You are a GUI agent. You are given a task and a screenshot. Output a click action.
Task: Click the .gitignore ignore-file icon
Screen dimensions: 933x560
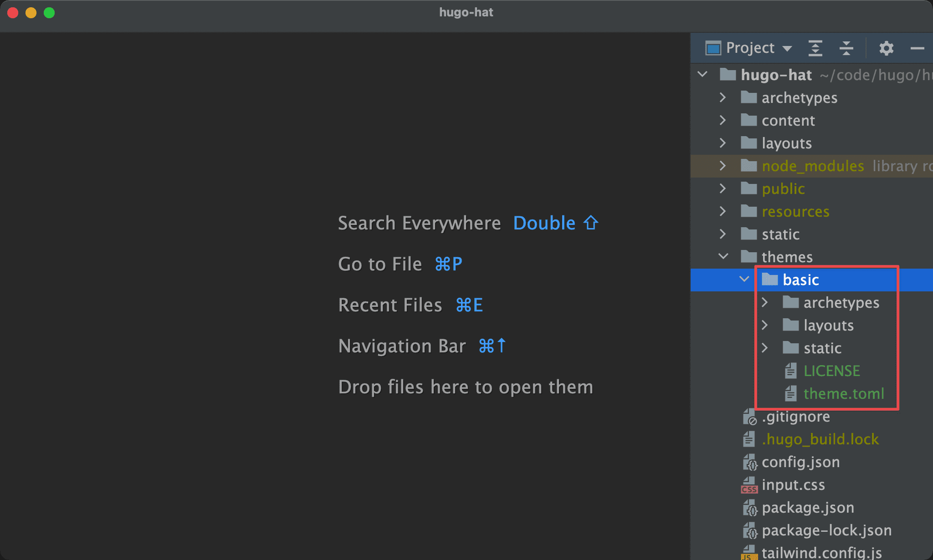coord(750,416)
